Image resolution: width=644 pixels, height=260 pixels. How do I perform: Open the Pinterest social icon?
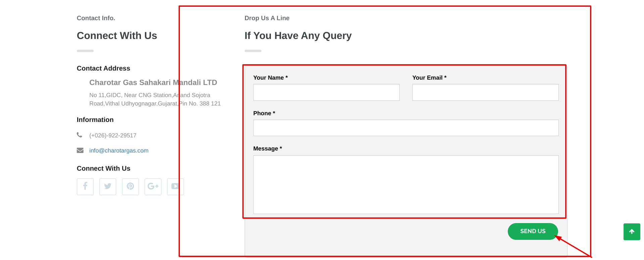click(130, 186)
